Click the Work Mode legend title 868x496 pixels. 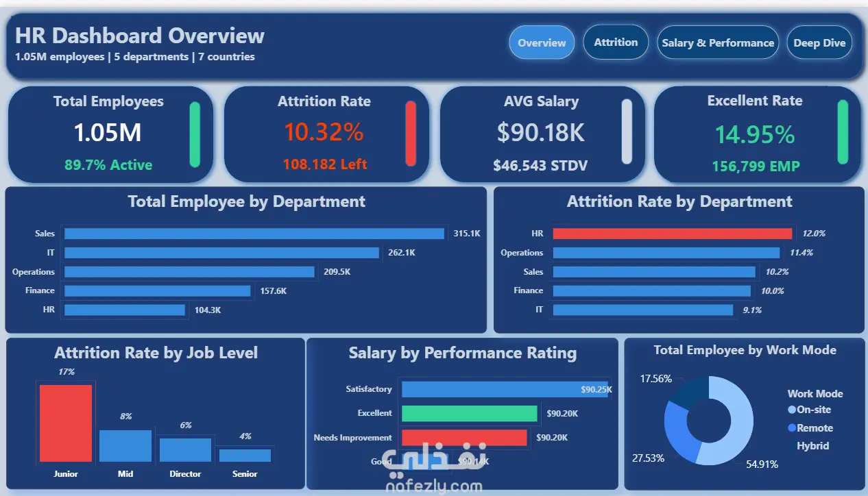[x=815, y=394]
